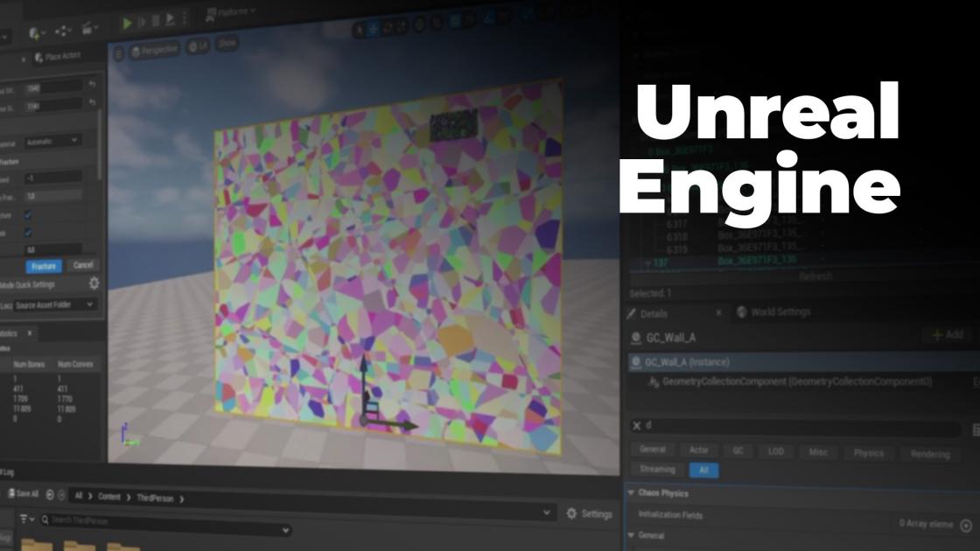Click the Add button in the Details panel
The width and height of the screenshot is (980, 551).
[x=944, y=334]
